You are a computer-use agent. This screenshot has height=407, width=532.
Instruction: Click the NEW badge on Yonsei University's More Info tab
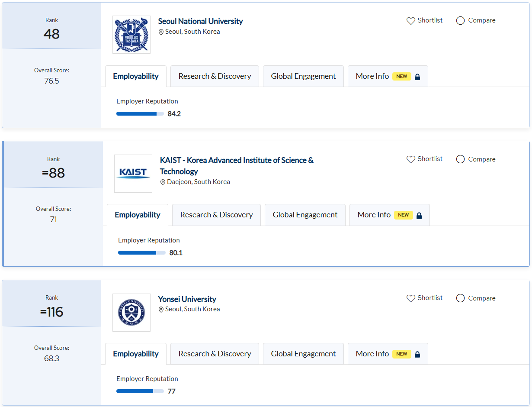402,354
